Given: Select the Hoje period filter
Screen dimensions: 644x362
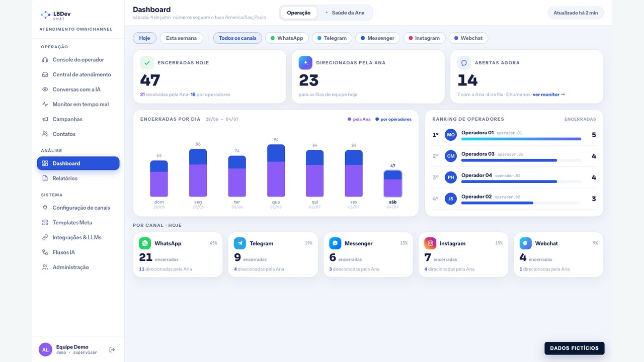Looking at the screenshot, I should tap(144, 38).
